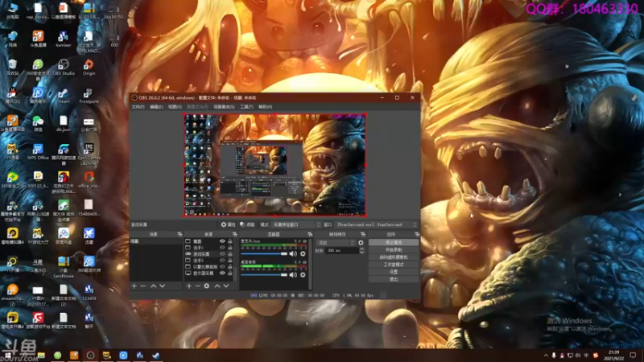The image size is (644, 362).
Task: Open the Scene Collection (S) menu in OBS
Action: 225,107
